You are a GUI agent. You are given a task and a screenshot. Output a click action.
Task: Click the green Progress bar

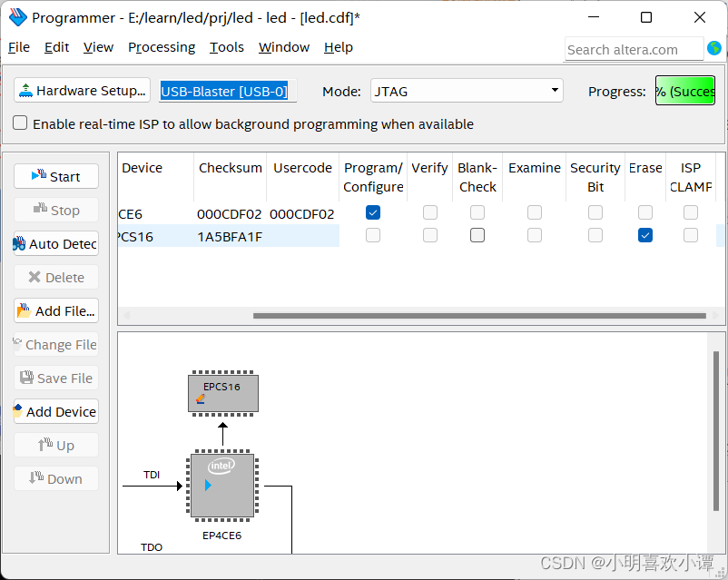(x=684, y=91)
